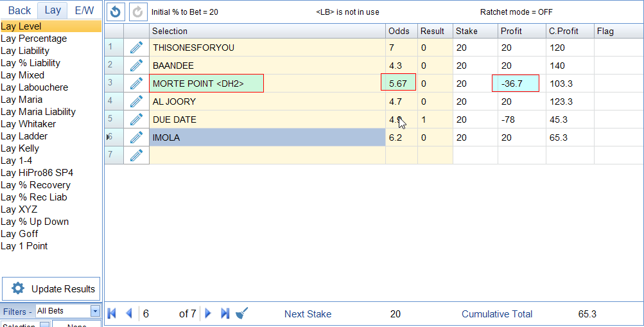Edit the THISONESFORYOU row with pencil icon
Image resolution: width=644 pixels, height=327 pixels.
click(x=136, y=48)
